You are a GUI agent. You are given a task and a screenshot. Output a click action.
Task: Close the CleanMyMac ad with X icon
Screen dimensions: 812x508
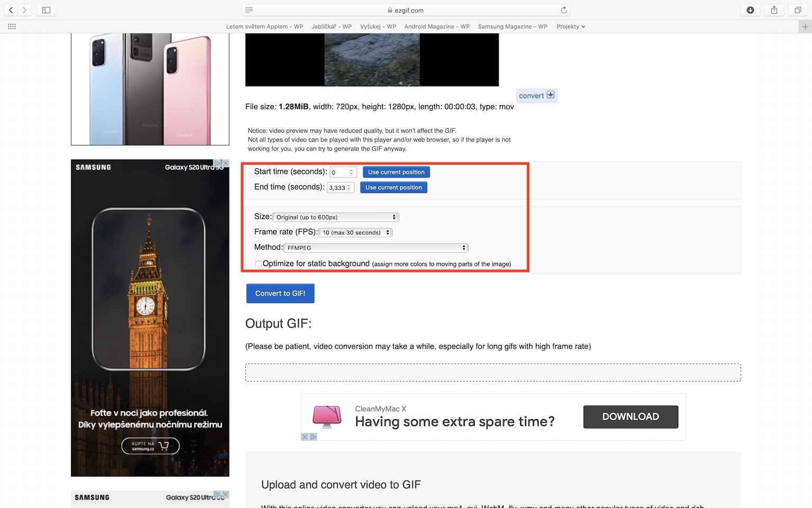(304, 437)
